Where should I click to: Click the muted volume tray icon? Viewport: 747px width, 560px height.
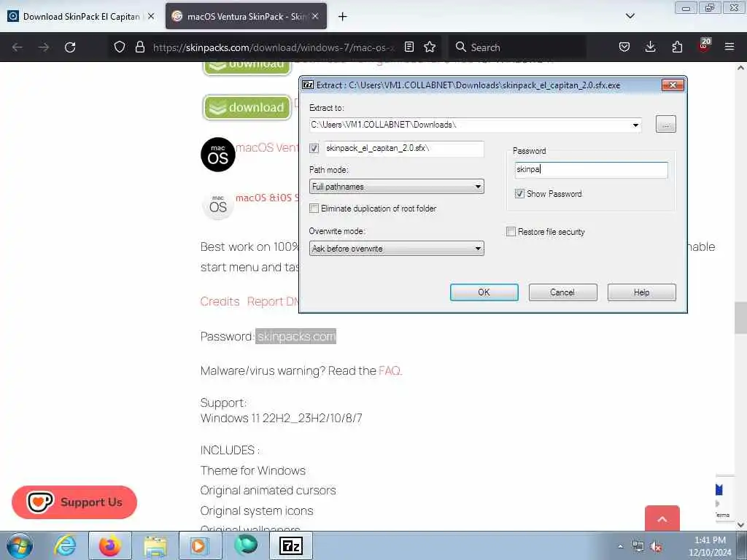coord(657,547)
